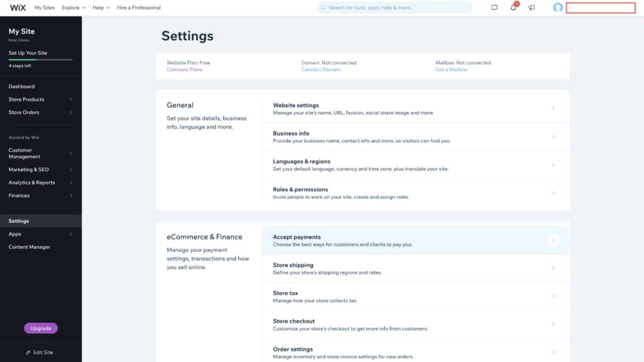Screen dimensions: 644x362
Task: Open the Explore dropdown menu
Action: click(x=74, y=8)
